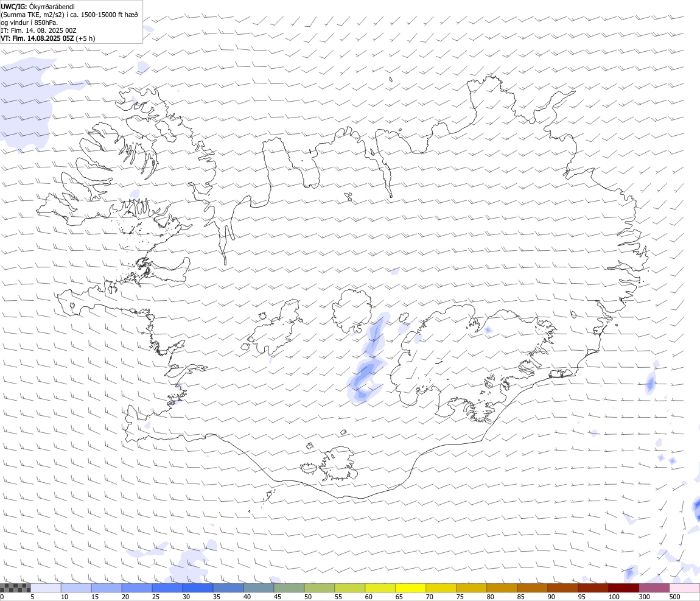700x601 pixels.
Task: Click the legend label '75'
Action: 460,597
